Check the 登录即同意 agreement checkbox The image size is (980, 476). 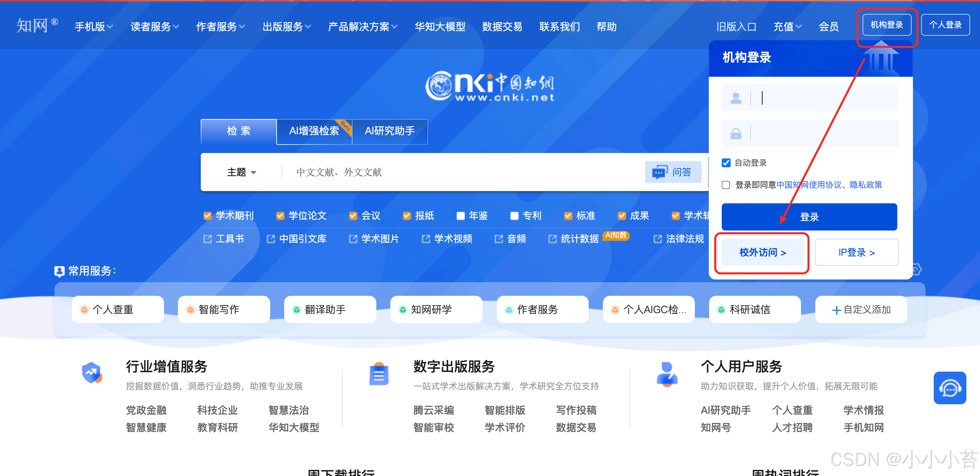click(x=726, y=185)
